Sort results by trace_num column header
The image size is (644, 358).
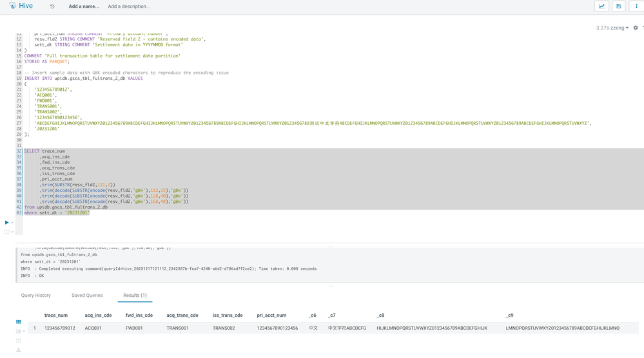click(x=56, y=316)
